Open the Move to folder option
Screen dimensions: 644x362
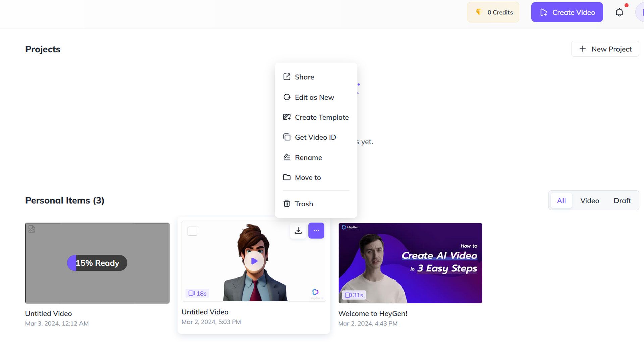307,178
